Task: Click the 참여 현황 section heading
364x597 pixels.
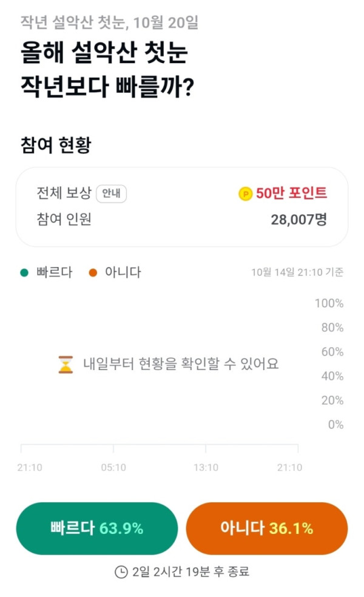Action: point(56,144)
